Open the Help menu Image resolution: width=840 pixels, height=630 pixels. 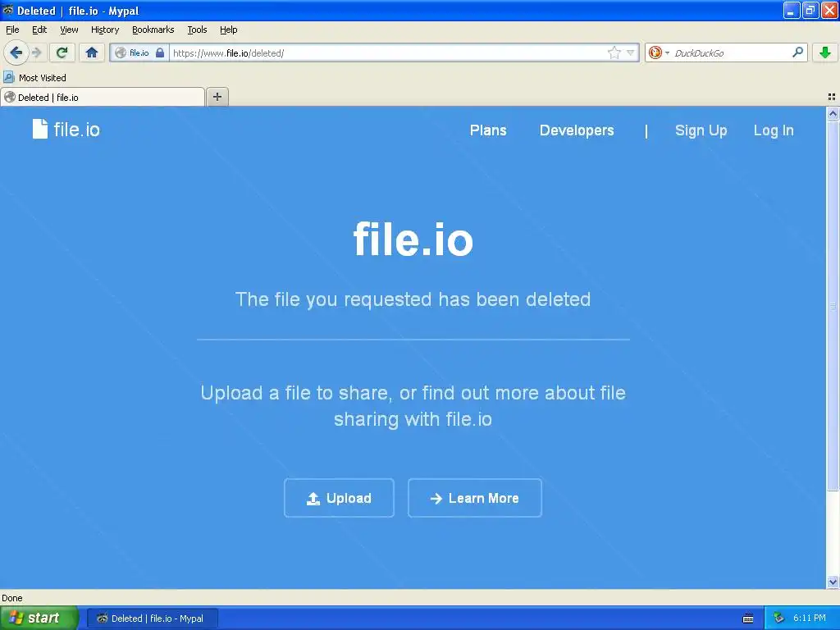tap(228, 30)
